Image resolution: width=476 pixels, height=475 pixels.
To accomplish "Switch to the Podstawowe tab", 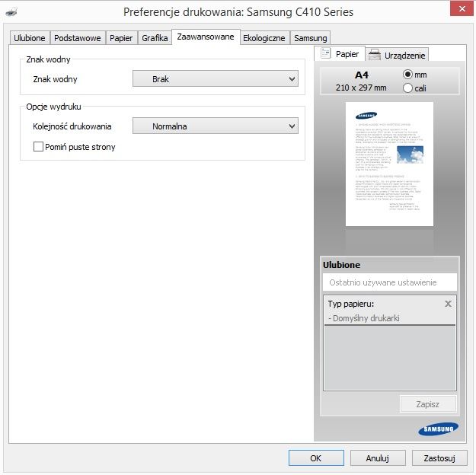I will pos(78,38).
